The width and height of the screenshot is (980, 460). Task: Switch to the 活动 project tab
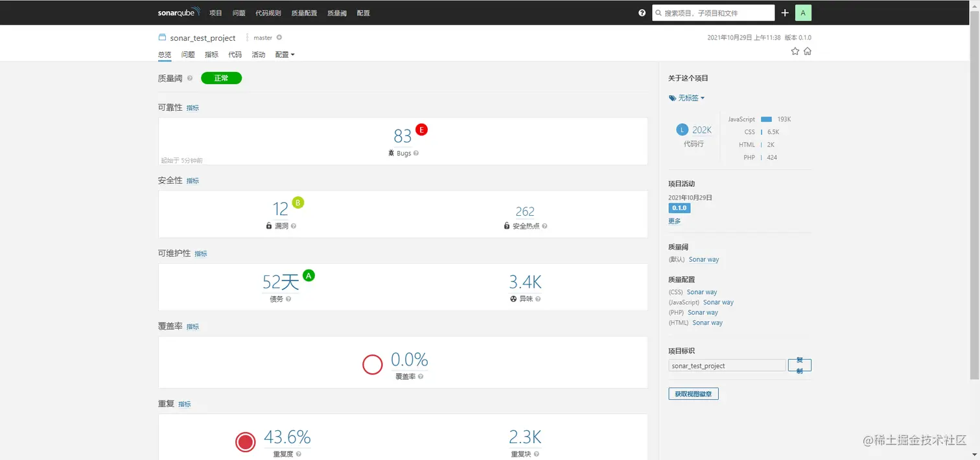point(259,54)
